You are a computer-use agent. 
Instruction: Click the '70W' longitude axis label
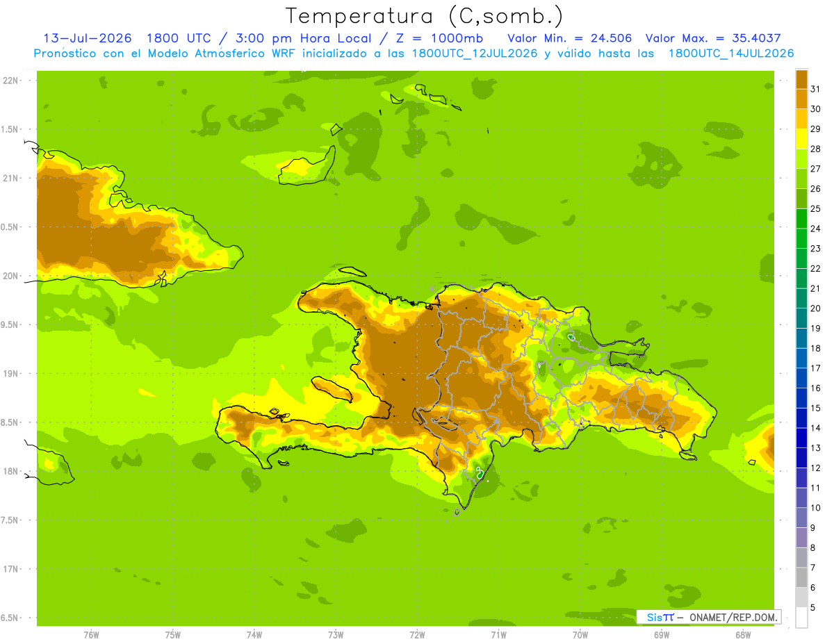tap(580, 634)
